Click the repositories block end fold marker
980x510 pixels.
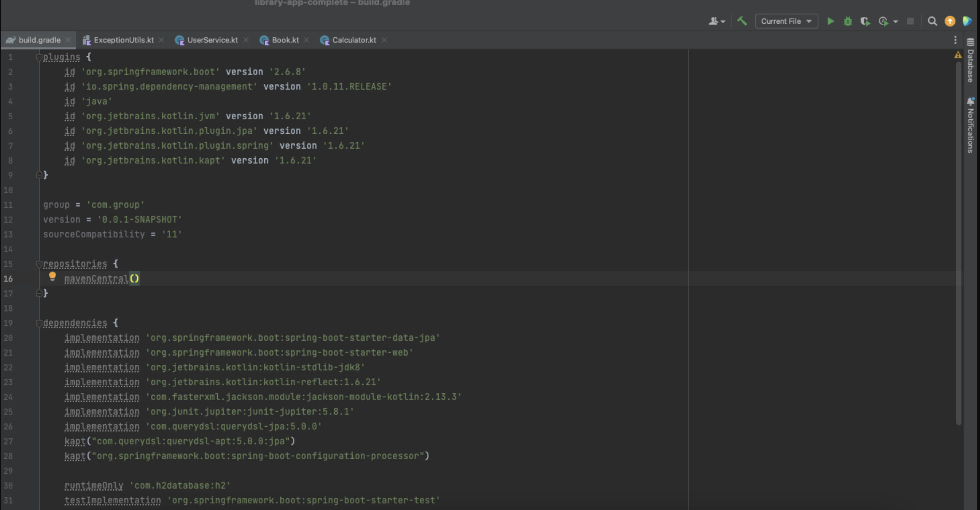pyautogui.click(x=39, y=293)
